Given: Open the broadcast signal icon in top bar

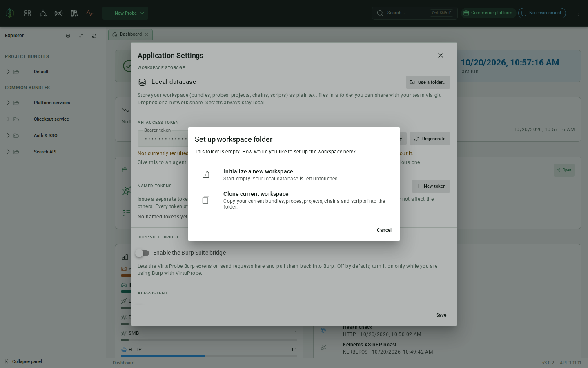Looking at the screenshot, I should 58,13.
